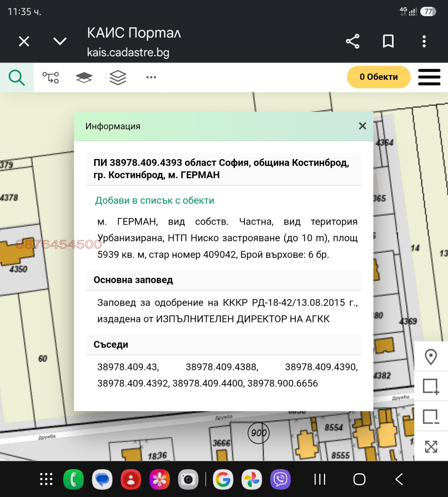448x497 pixels.
Task: Open the hamburger main menu
Action: click(429, 77)
